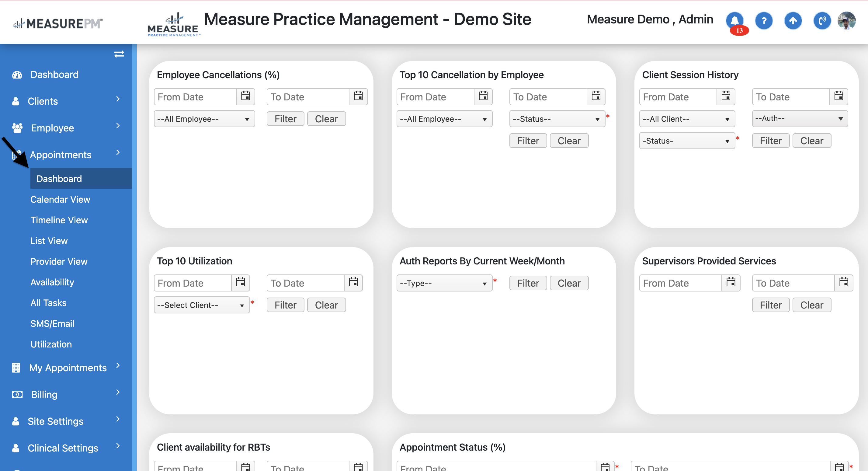Click the phone call icon in header
This screenshot has width=868, height=471.
[x=822, y=21]
